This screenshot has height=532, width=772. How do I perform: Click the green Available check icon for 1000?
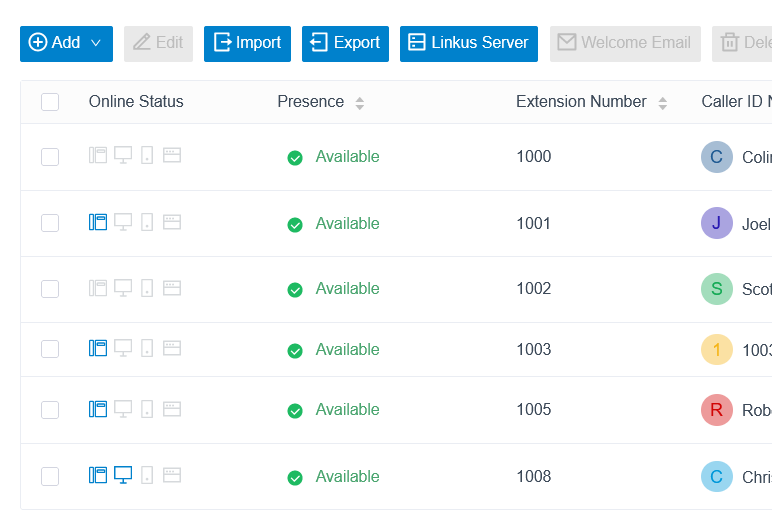[295, 158]
